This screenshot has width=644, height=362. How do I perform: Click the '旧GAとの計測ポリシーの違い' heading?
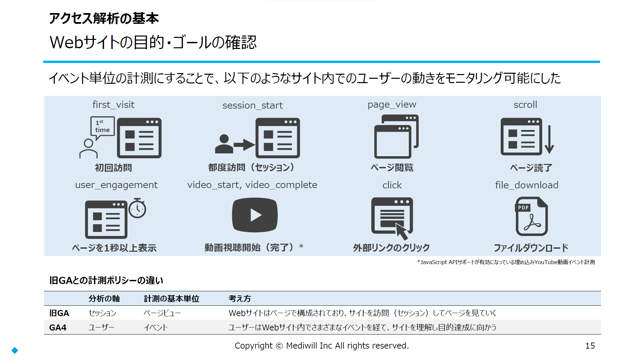106,280
